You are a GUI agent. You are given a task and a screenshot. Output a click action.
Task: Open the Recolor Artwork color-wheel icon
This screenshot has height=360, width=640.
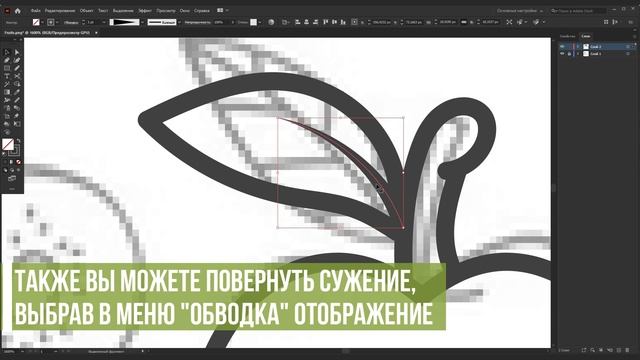point(271,22)
